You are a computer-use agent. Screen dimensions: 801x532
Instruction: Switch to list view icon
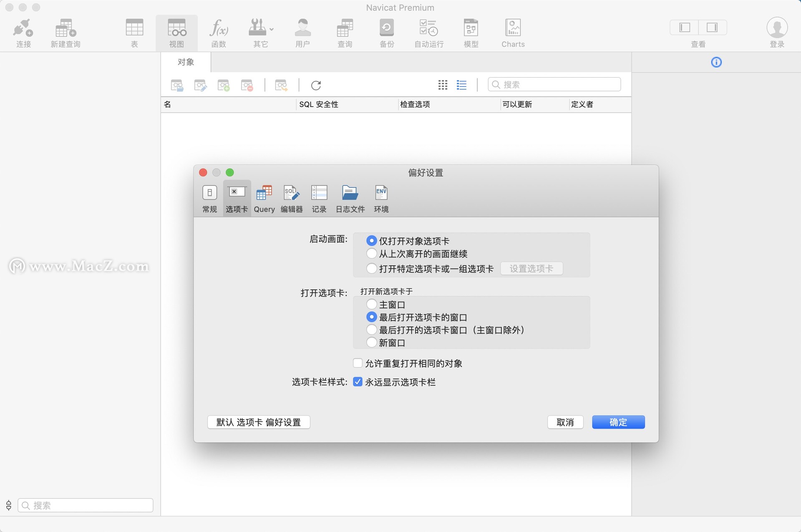point(461,85)
